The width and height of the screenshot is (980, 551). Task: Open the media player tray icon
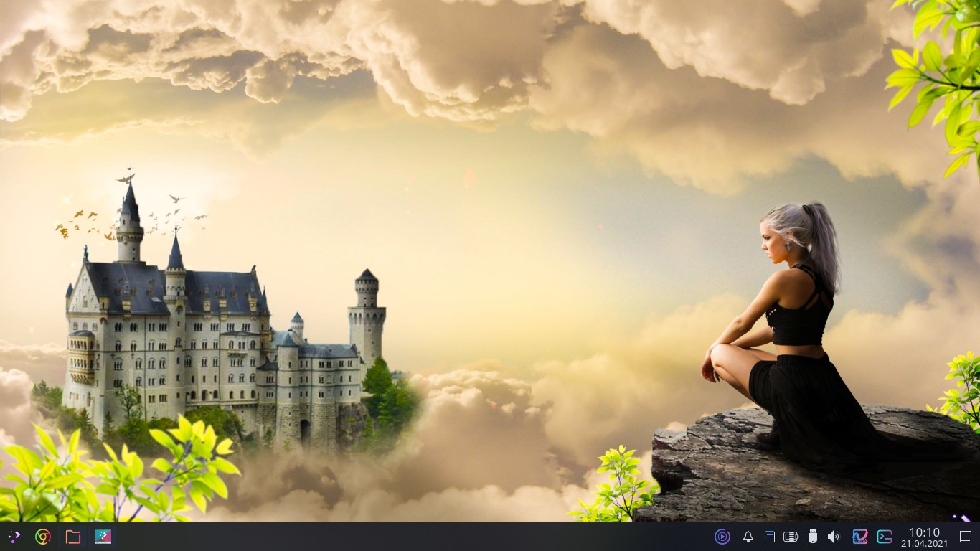(722, 537)
